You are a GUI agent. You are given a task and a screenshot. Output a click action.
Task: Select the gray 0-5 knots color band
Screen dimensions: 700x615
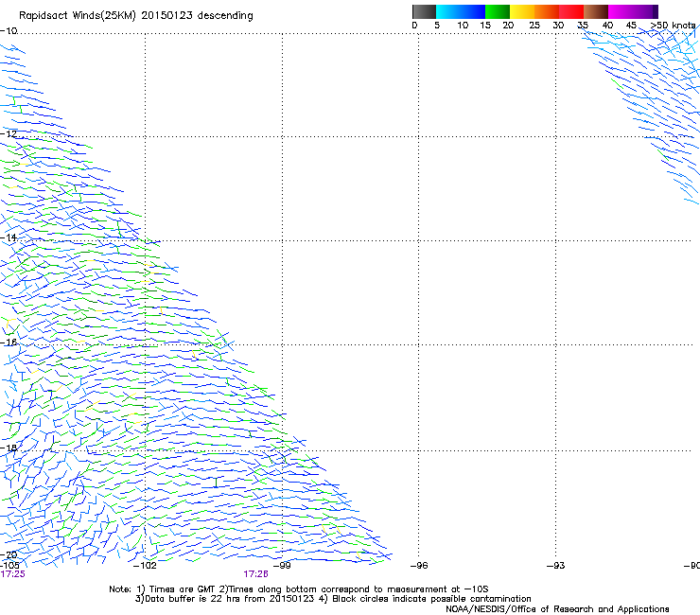pos(424,11)
